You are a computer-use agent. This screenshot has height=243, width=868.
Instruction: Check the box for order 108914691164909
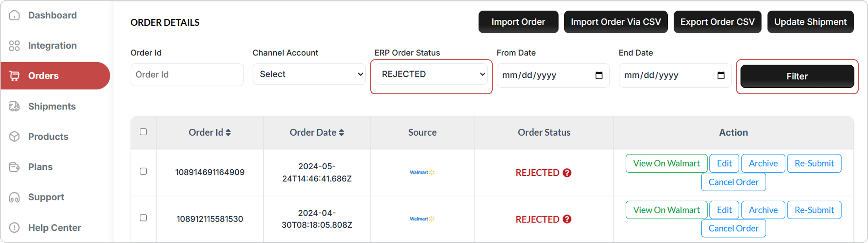[x=143, y=171]
